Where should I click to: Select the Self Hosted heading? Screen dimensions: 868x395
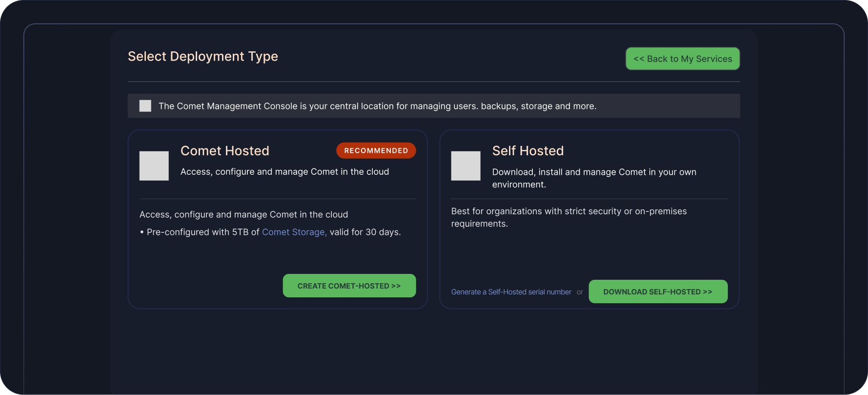click(x=528, y=151)
